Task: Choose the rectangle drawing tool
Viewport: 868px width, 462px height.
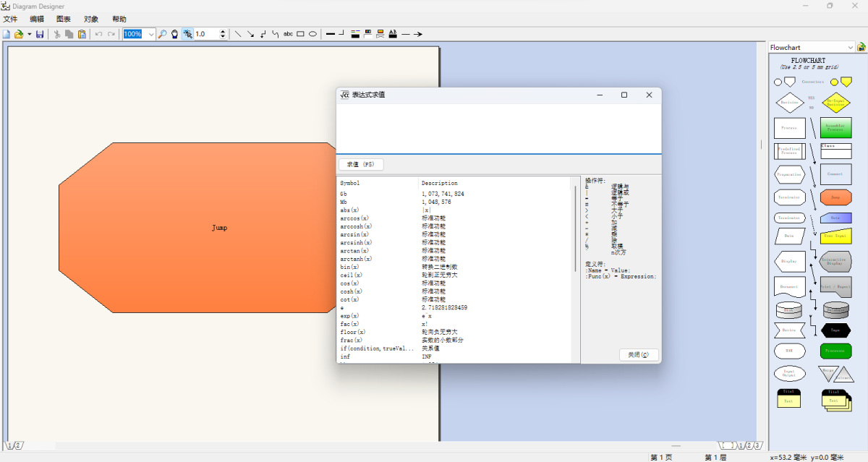Action: click(301, 34)
